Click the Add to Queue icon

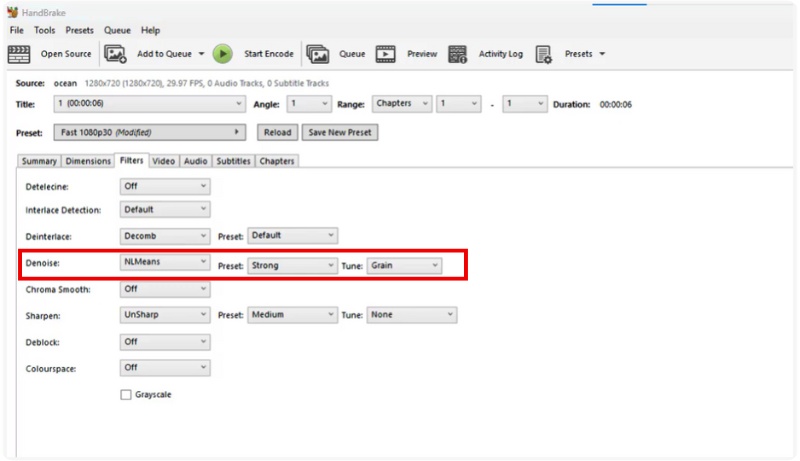point(116,54)
